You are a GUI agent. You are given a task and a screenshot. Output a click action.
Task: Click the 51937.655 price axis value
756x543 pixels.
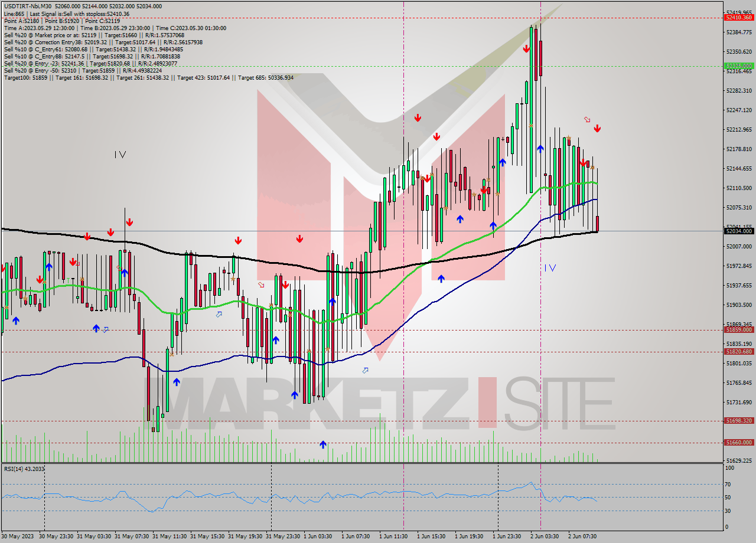(x=739, y=285)
